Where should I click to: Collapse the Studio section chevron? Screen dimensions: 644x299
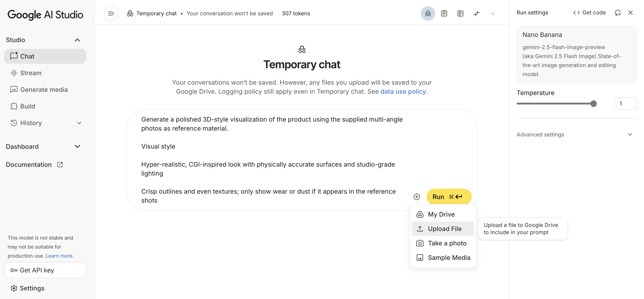(77, 40)
